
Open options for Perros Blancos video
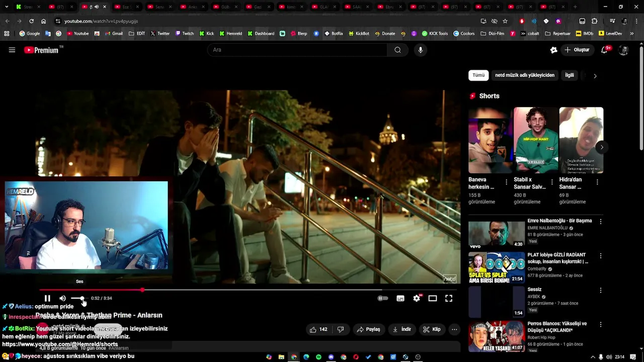coord(600,324)
